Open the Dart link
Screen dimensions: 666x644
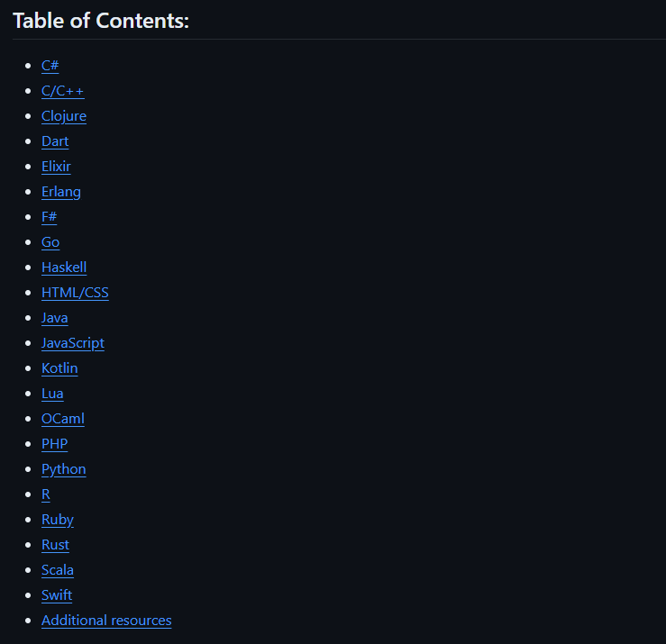(55, 141)
